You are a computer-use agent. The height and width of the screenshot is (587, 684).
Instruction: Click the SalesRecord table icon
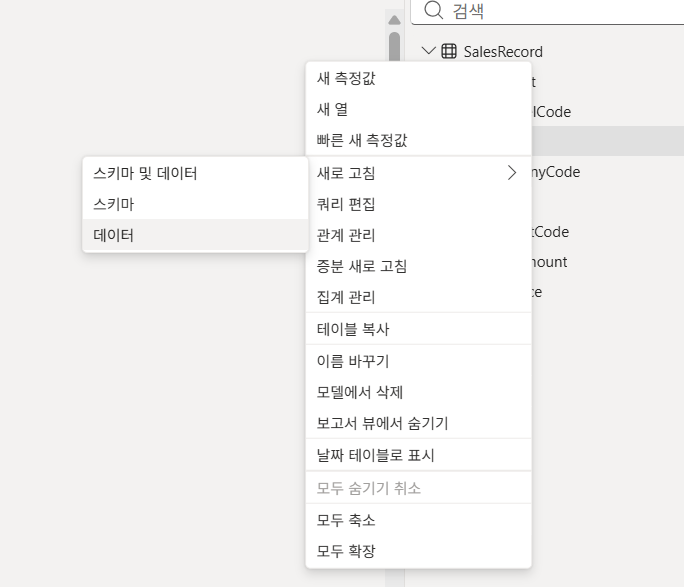(x=449, y=51)
